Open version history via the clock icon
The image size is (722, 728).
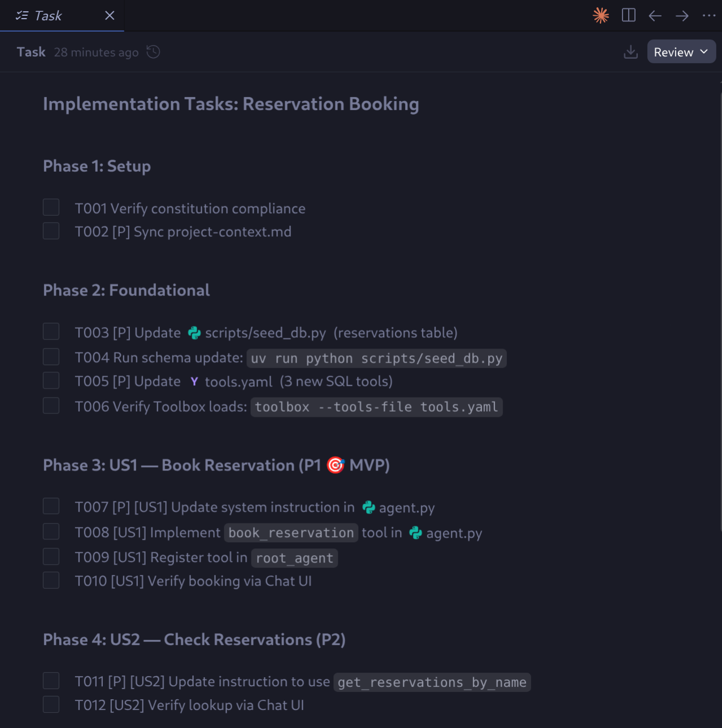click(x=152, y=52)
